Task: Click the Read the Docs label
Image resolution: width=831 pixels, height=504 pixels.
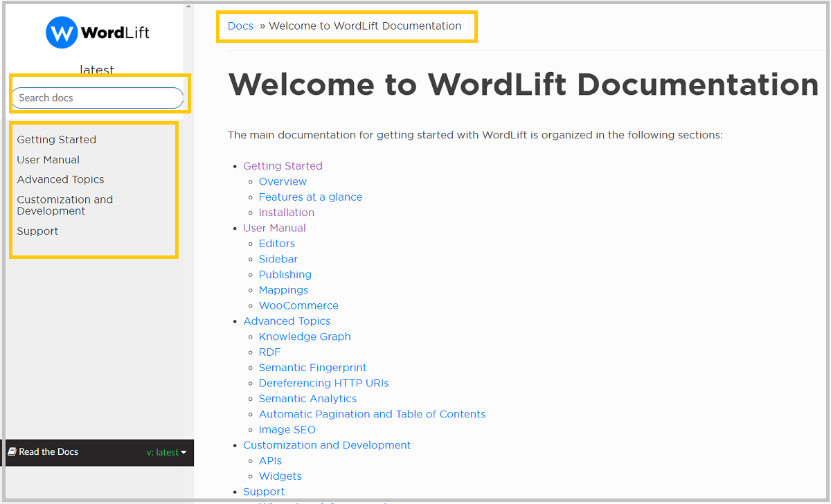Action: [x=48, y=452]
